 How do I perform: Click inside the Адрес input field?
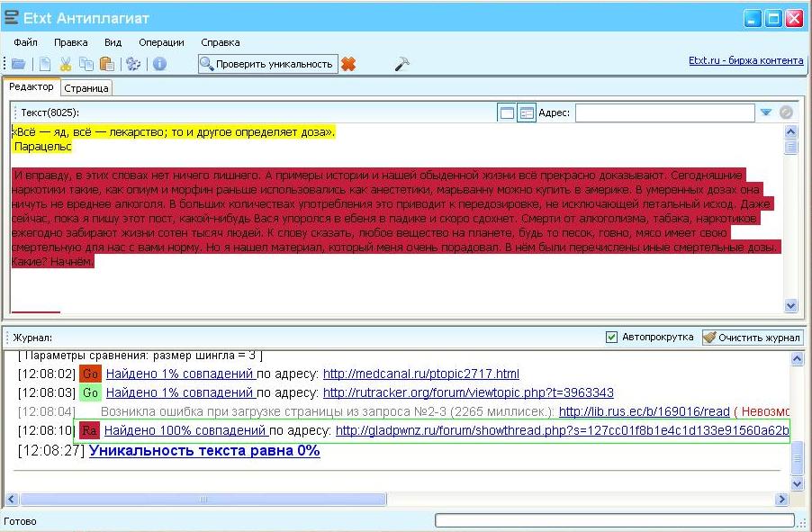pos(664,113)
